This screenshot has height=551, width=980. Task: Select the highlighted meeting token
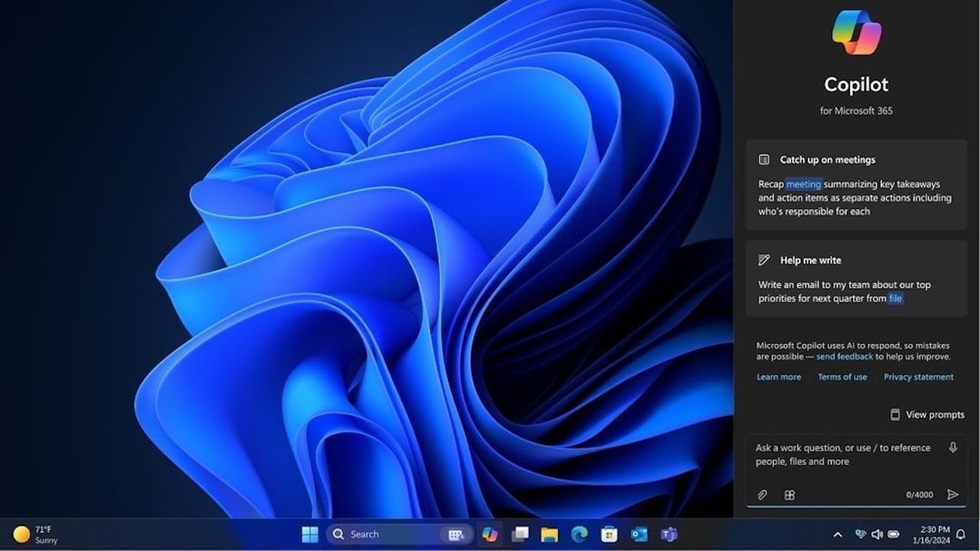point(802,184)
